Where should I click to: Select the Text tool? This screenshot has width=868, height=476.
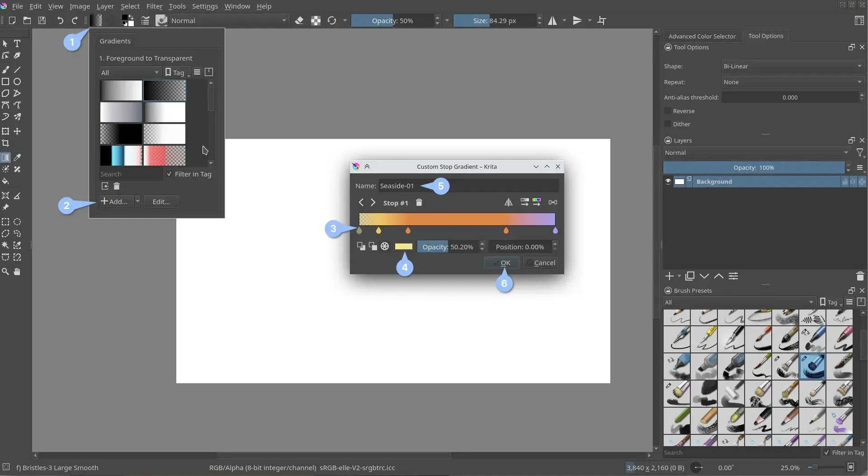point(17,43)
